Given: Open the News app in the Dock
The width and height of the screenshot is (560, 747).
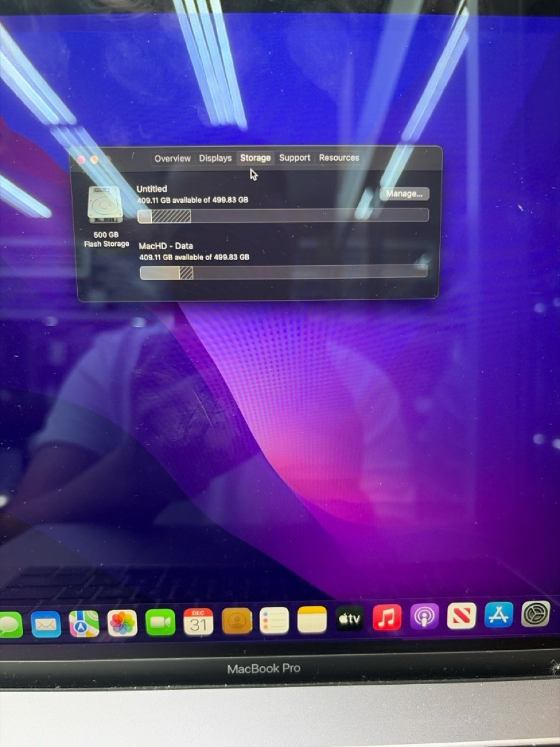Looking at the screenshot, I should [462, 616].
